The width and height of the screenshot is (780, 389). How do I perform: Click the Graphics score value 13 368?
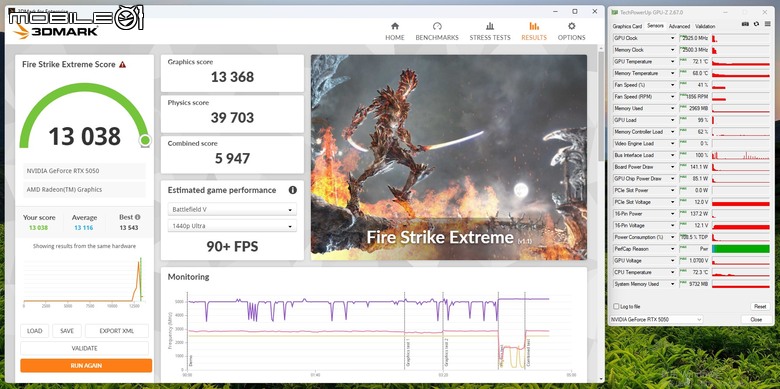232,77
